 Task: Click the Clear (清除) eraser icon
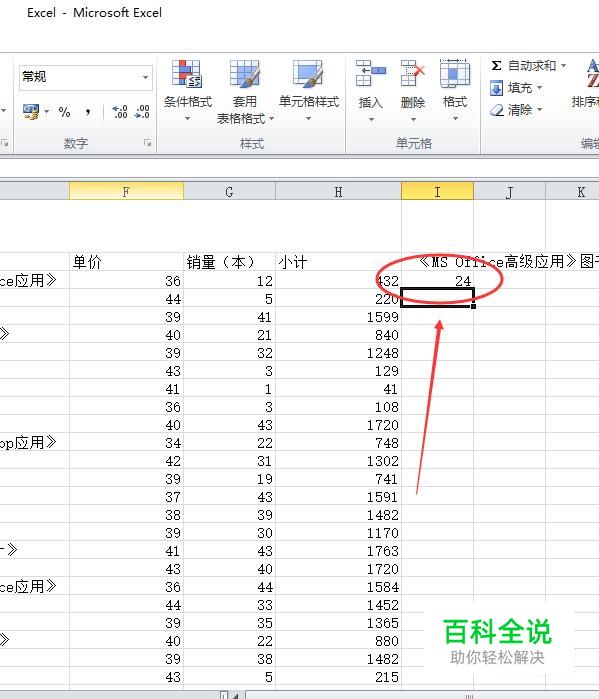(x=496, y=110)
